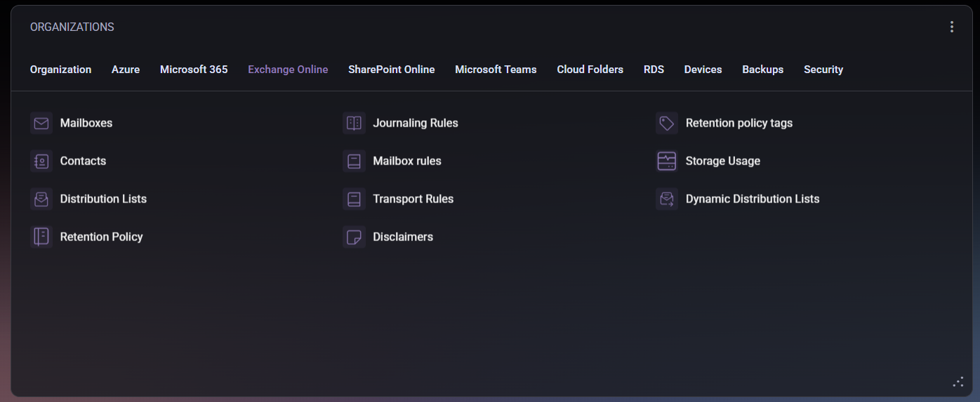Go to the Microsoft Teams tab

(x=496, y=70)
